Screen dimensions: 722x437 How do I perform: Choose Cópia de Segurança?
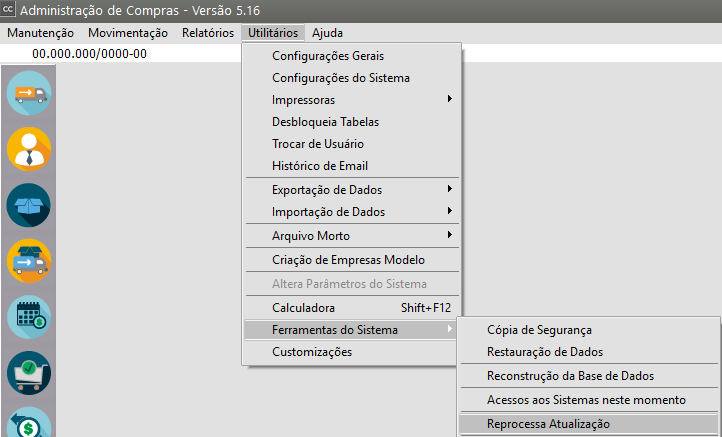[539, 329]
